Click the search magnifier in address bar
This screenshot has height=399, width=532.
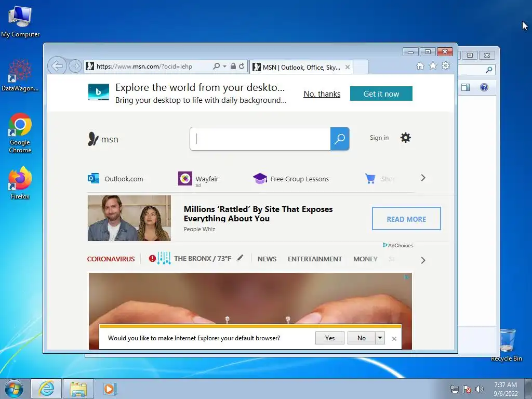216,66
